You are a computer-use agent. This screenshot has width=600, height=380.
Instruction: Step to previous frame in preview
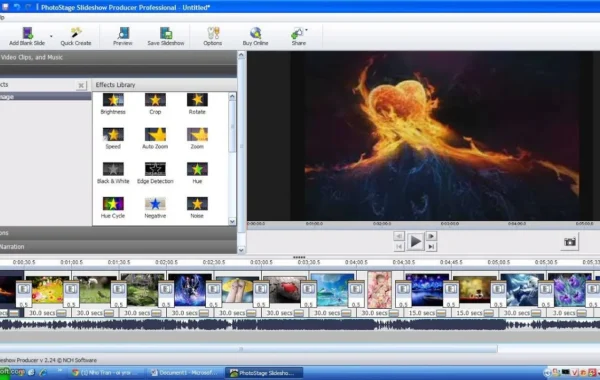[x=399, y=236]
